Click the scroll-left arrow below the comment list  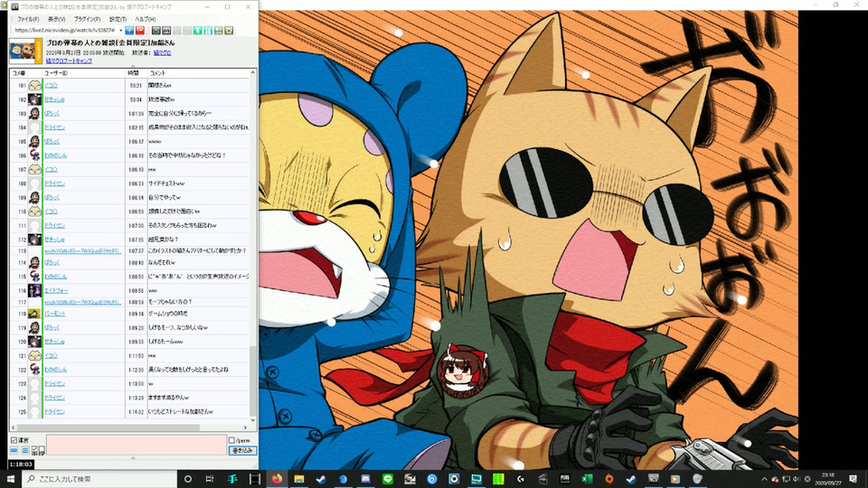coord(14,427)
